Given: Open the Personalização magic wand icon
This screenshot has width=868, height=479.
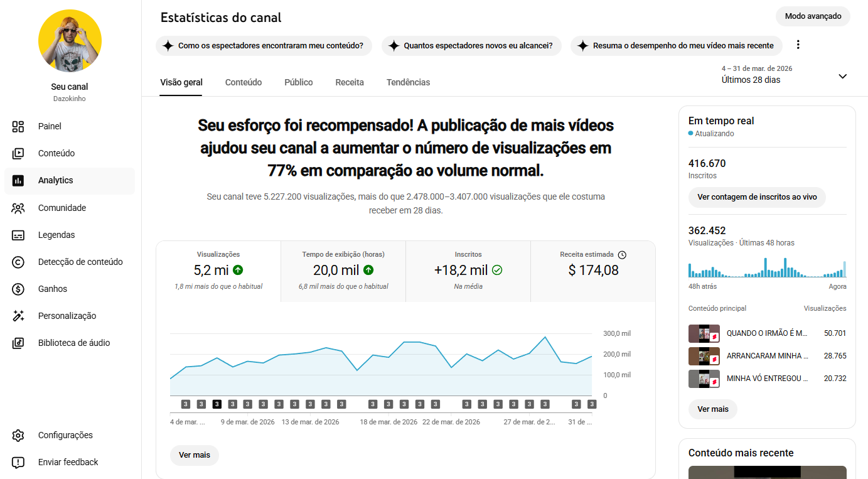Looking at the screenshot, I should (x=18, y=316).
